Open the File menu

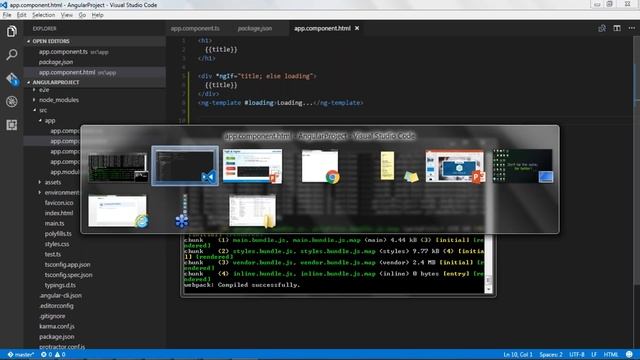[7, 15]
